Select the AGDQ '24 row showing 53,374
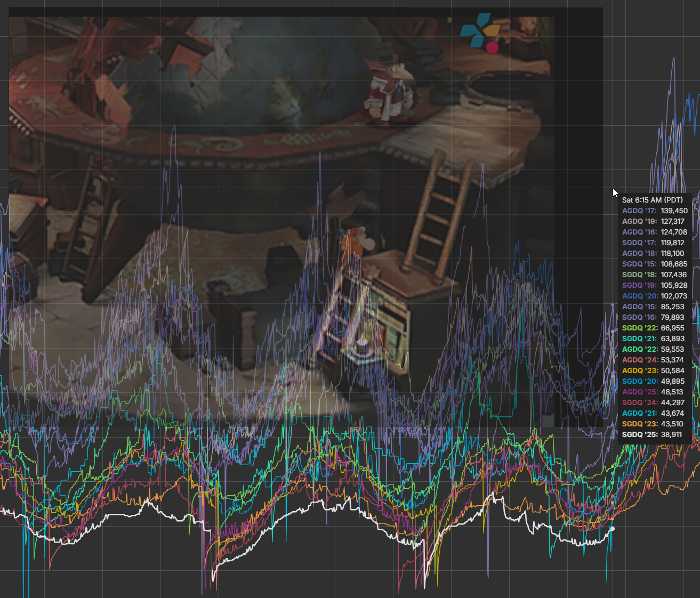700x598 pixels. coord(653,360)
